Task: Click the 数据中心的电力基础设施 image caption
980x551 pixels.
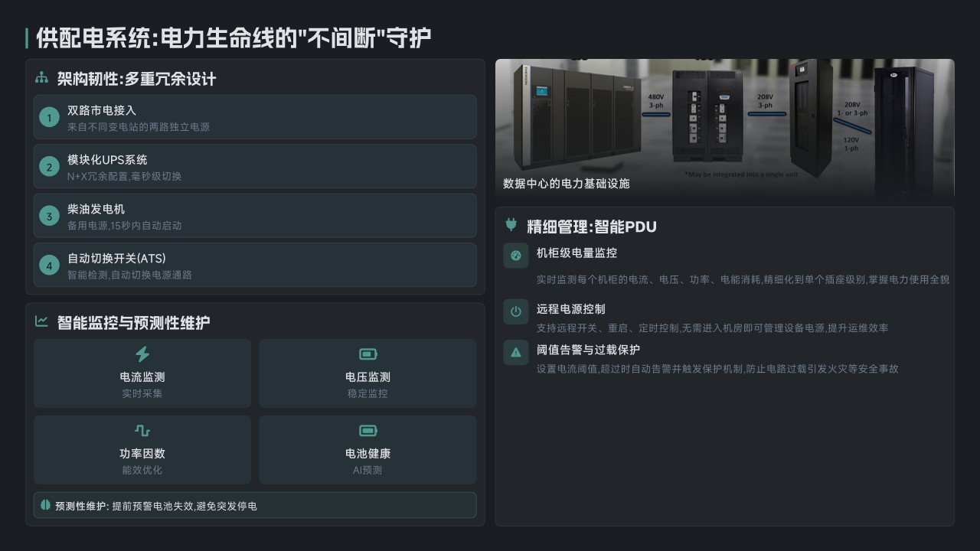Action: [x=567, y=184]
